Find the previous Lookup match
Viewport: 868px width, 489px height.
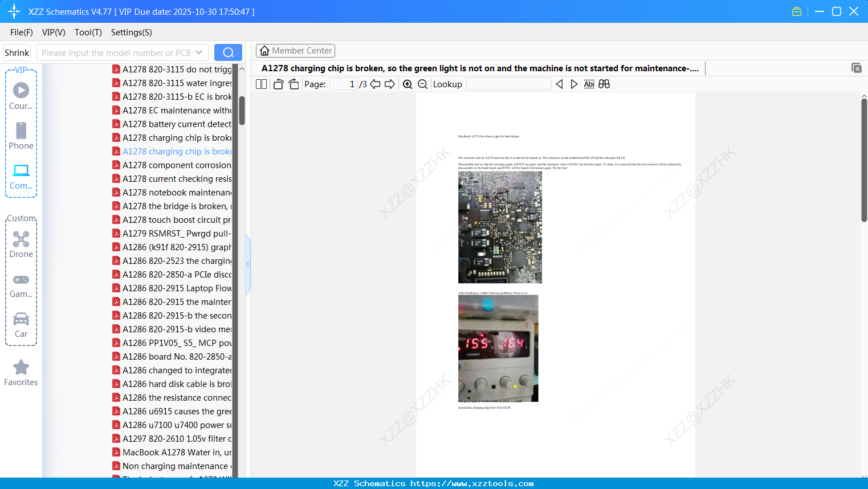click(559, 84)
